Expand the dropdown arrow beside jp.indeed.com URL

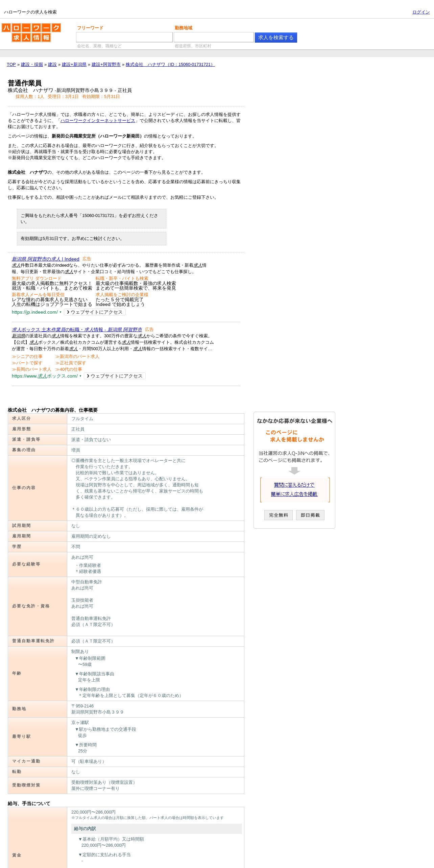[61, 312]
